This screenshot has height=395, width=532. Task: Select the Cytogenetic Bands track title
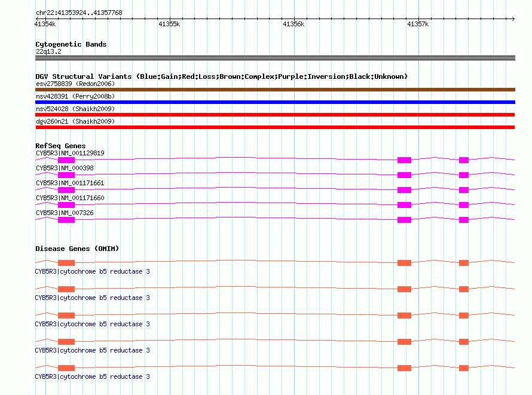[71, 44]
